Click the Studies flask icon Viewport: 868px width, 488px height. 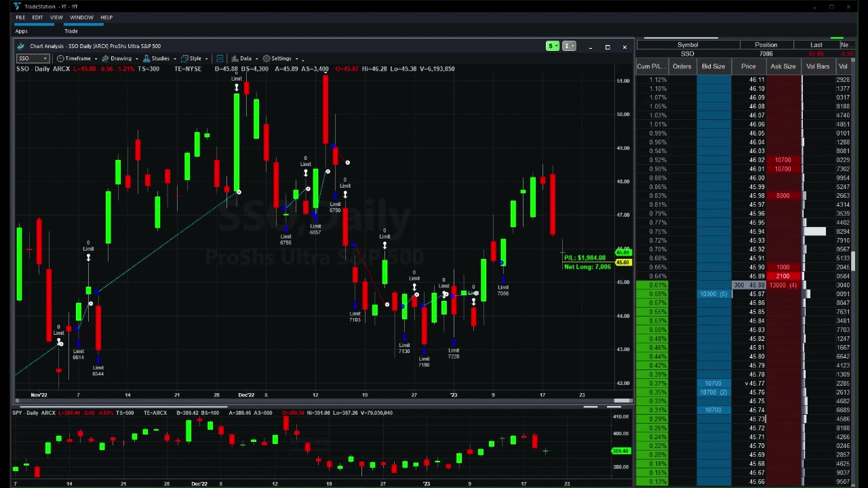point(146,58)
